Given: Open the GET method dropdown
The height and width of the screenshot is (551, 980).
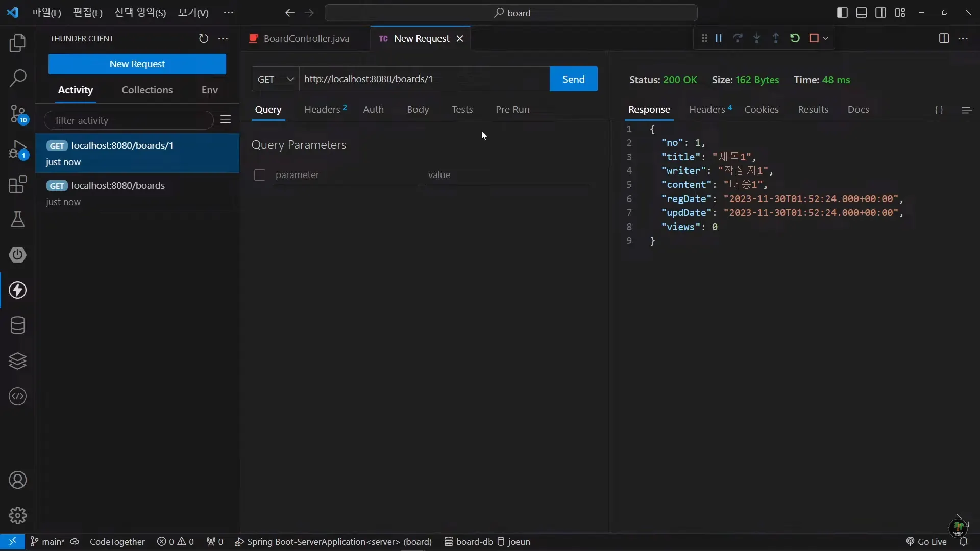Looking at the screenshot, I should tap(276, 79).
